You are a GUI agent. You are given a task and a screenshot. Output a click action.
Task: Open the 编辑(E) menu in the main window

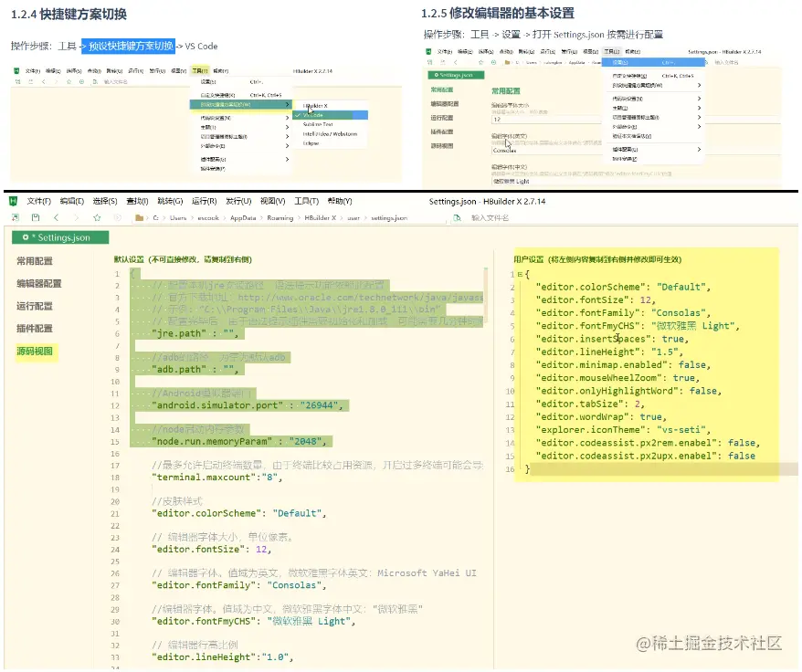coord(71,201)
